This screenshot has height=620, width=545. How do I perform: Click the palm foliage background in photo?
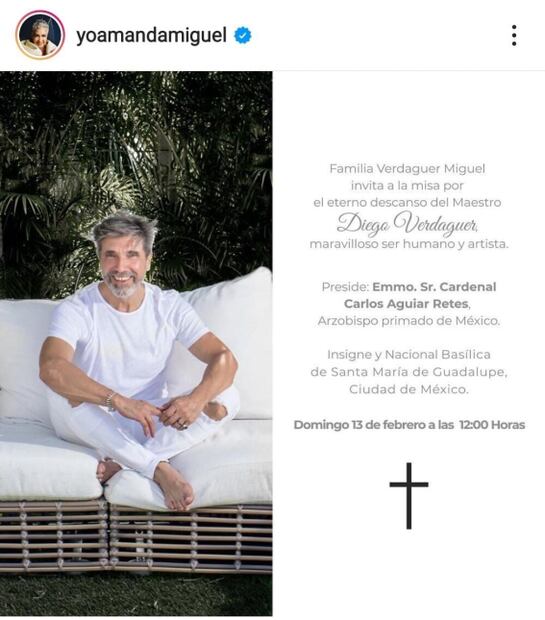(x=136, y=150)
